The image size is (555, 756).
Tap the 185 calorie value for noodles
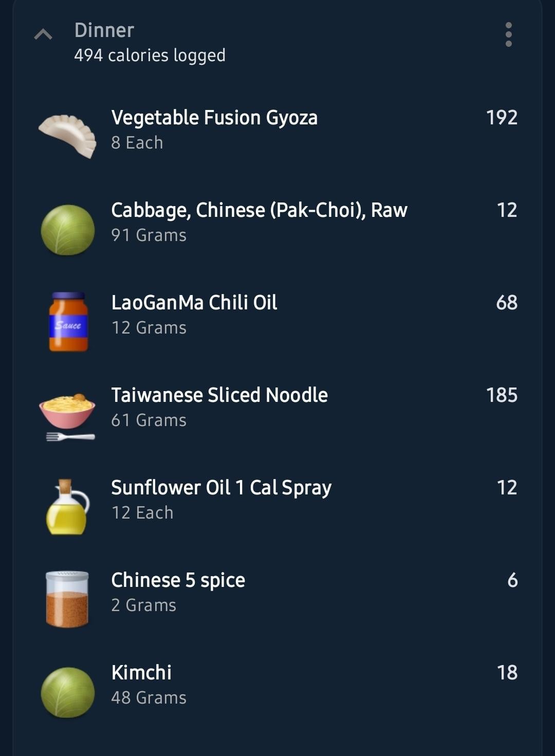(x=502, y=395)
